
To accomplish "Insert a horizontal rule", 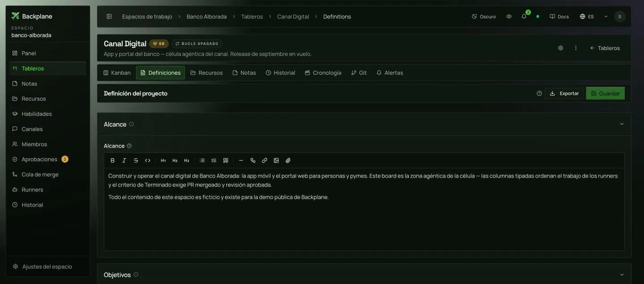I will pos(241,161).
